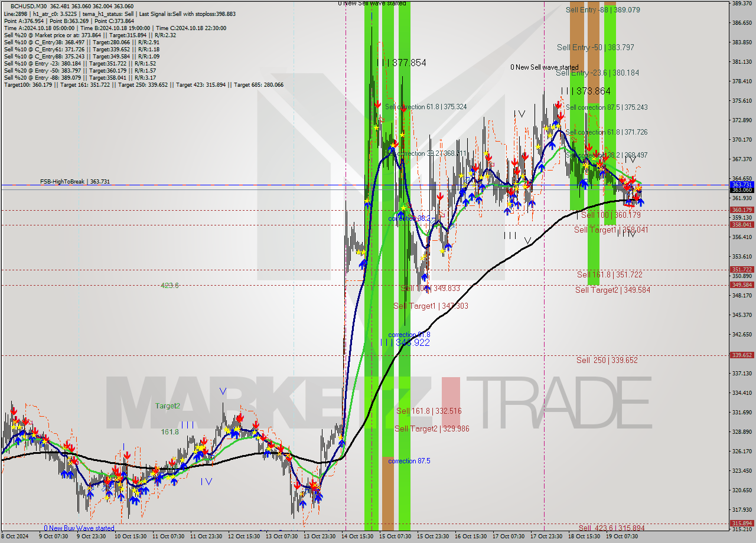
Task: Select Sell correction 61.8 | 375.324 label
Action: 426,107
